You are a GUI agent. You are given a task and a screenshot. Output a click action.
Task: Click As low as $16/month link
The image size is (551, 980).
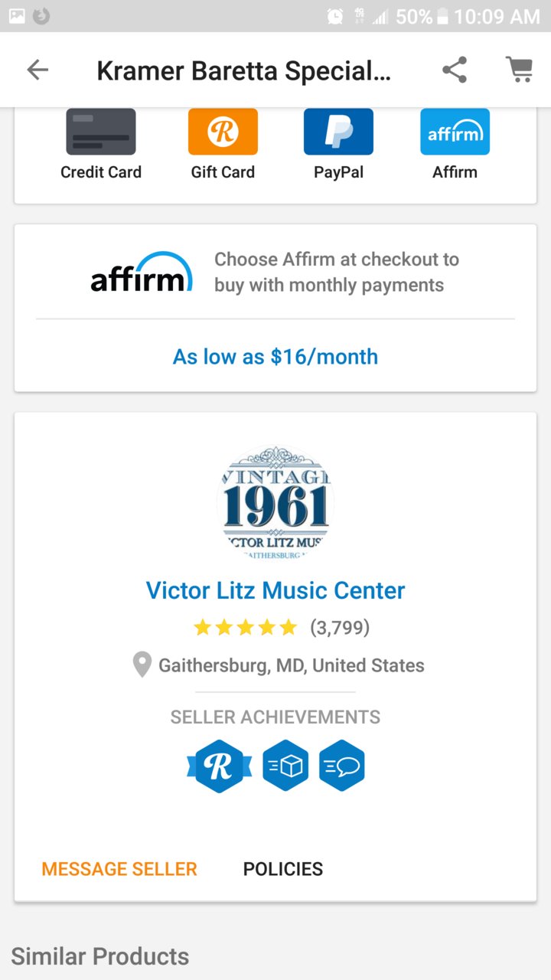(275, 357)
